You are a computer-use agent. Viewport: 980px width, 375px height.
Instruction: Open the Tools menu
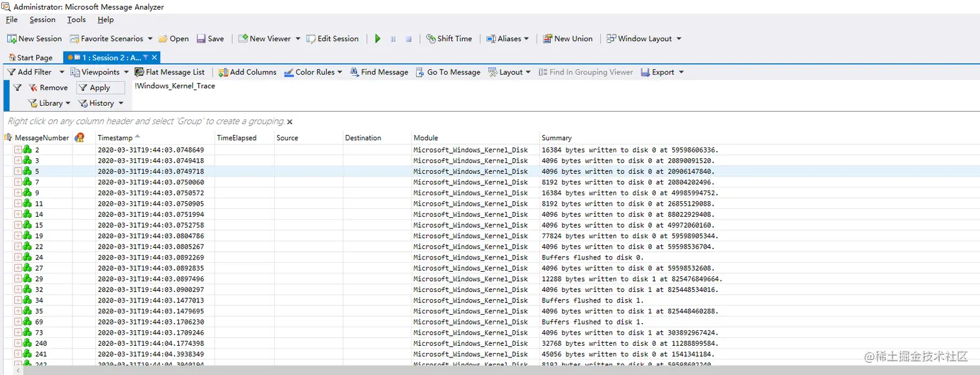[76, 19]
